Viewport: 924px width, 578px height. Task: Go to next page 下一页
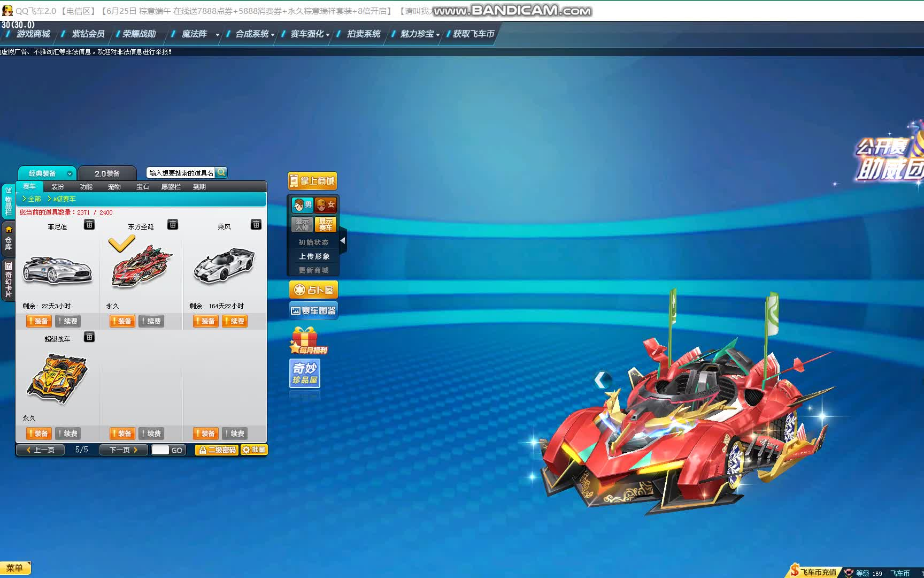point(124,450)
